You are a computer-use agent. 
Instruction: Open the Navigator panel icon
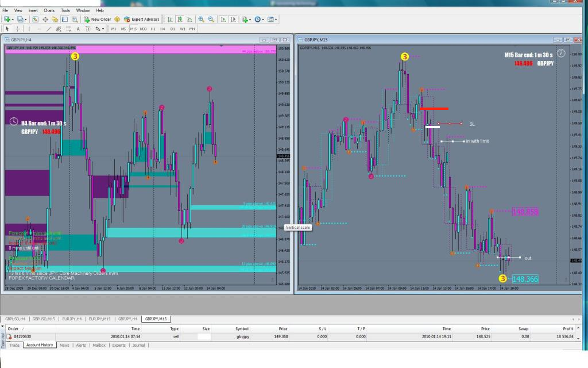55,19
